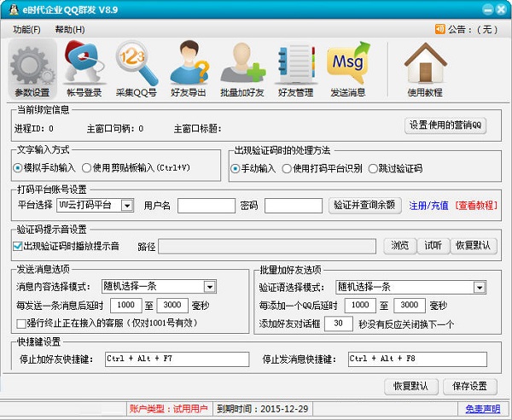
Task: Click the 保存设置 button
Action: click(x=470, y=387)
